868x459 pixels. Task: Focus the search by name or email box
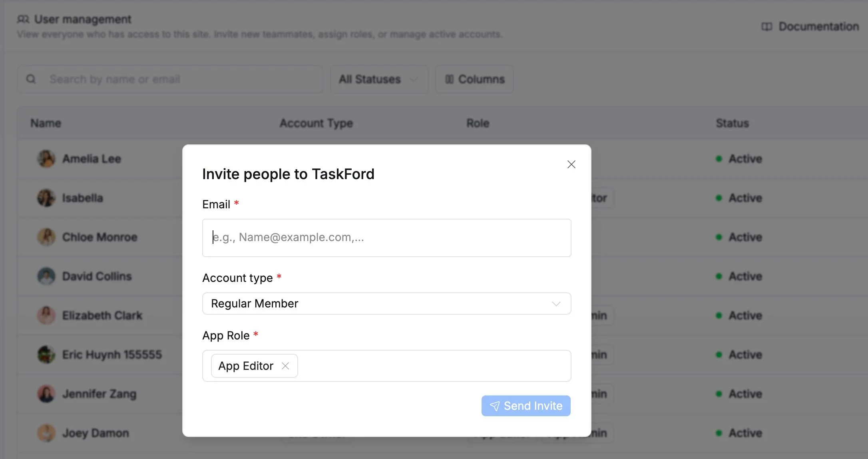[170, 79]
